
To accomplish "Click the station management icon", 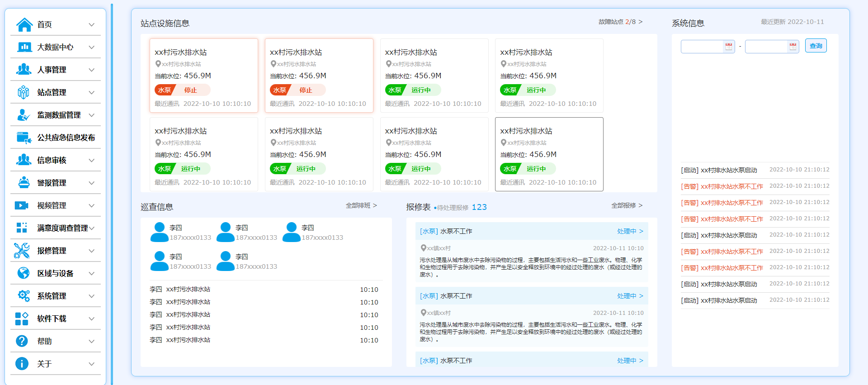I will tap(23, 92).
